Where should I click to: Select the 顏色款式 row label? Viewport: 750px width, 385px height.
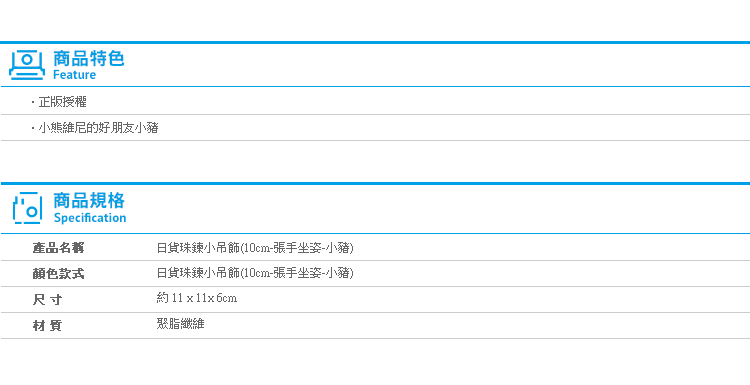[x=58, y=274]
